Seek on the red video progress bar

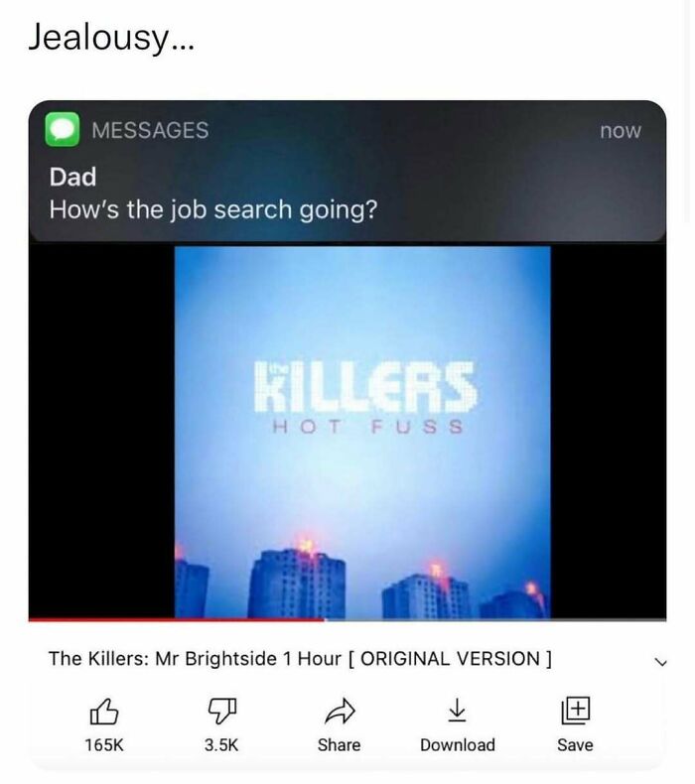pos(347,620)
